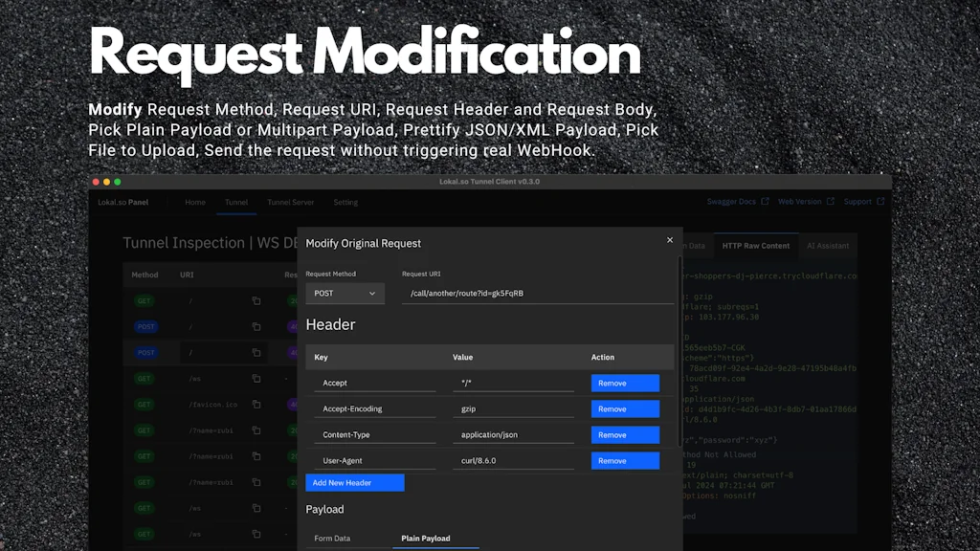Remove the Accept header
The height and width of the screenshot is (551, 980).
point(625,384)
